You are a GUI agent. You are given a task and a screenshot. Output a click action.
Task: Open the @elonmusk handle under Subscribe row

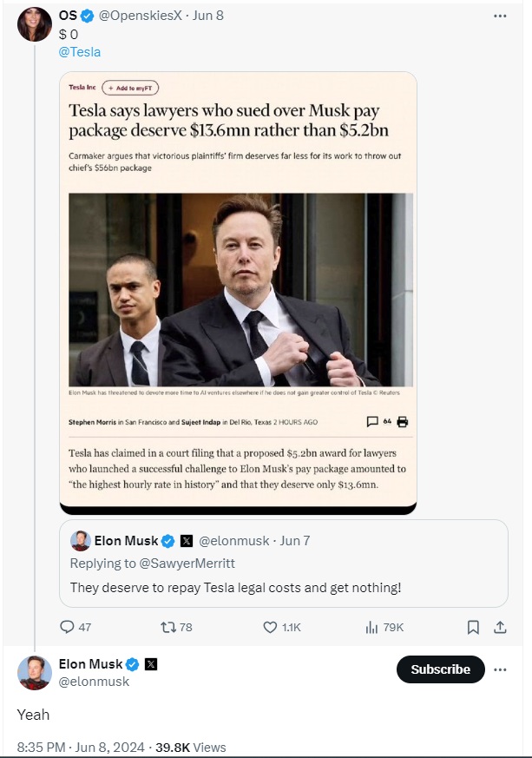(x=94, y=682)
